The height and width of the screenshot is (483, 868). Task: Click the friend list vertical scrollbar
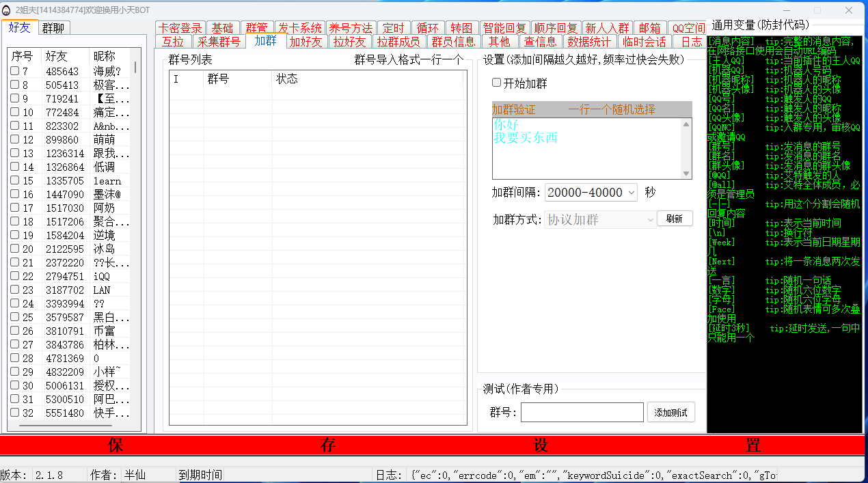pyautogui.click(x=135, y=67)
